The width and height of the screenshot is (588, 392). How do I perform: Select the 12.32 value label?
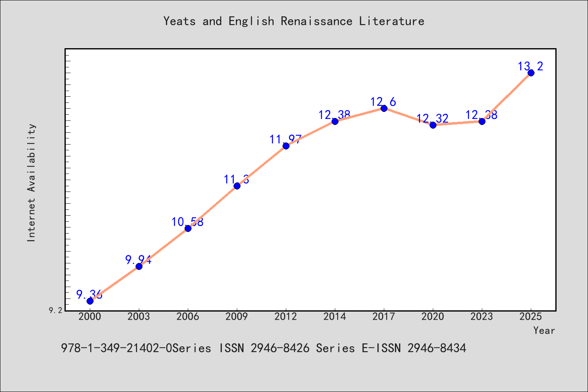click(432, 118)
